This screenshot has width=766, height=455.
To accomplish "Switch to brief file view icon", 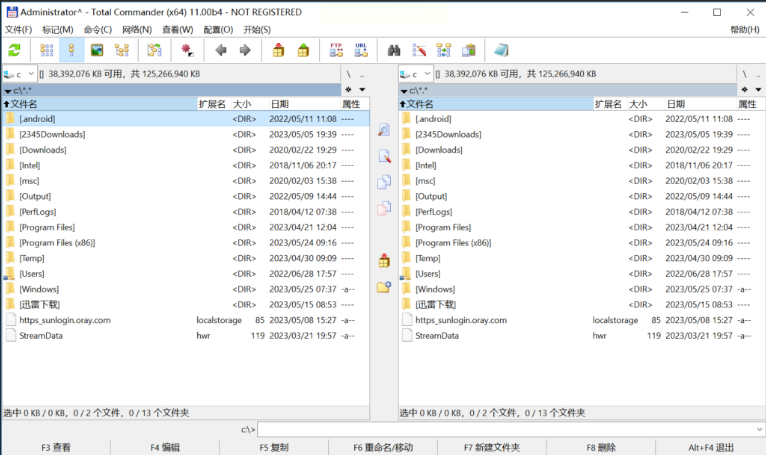I will pyautogui.click(x=46, y=50).
